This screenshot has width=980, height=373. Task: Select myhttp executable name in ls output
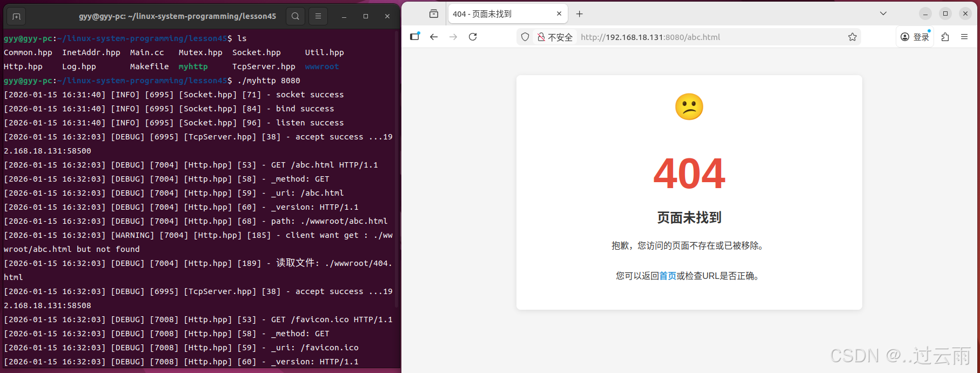coord(193,66)
